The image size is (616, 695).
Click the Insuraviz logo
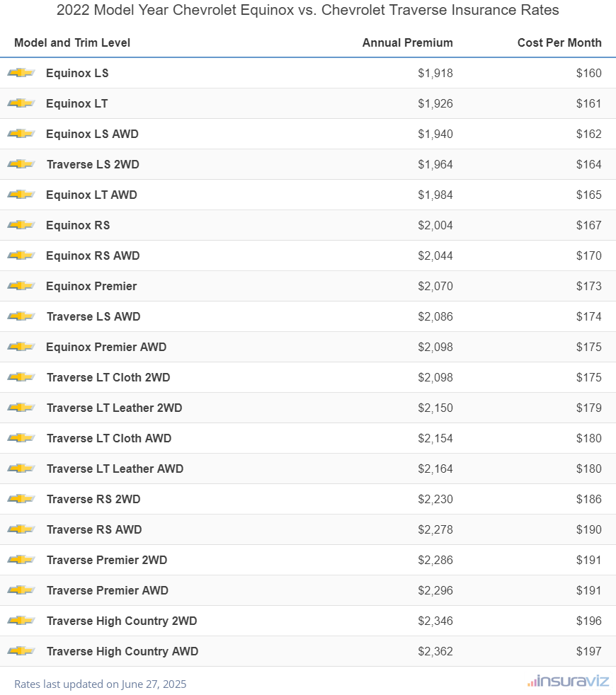[x=569, y=681]
